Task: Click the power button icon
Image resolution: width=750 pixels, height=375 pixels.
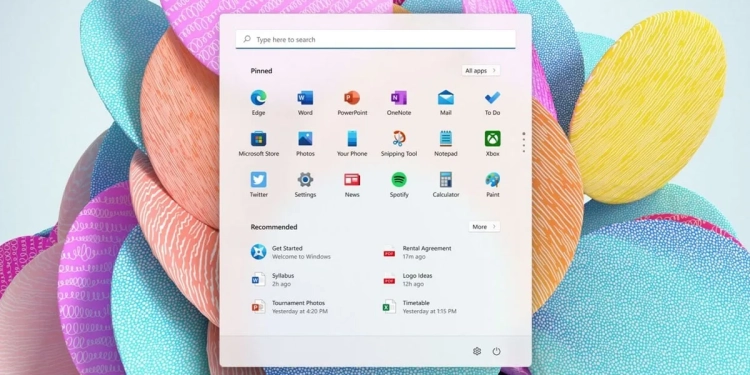Action: click(496, 352)
